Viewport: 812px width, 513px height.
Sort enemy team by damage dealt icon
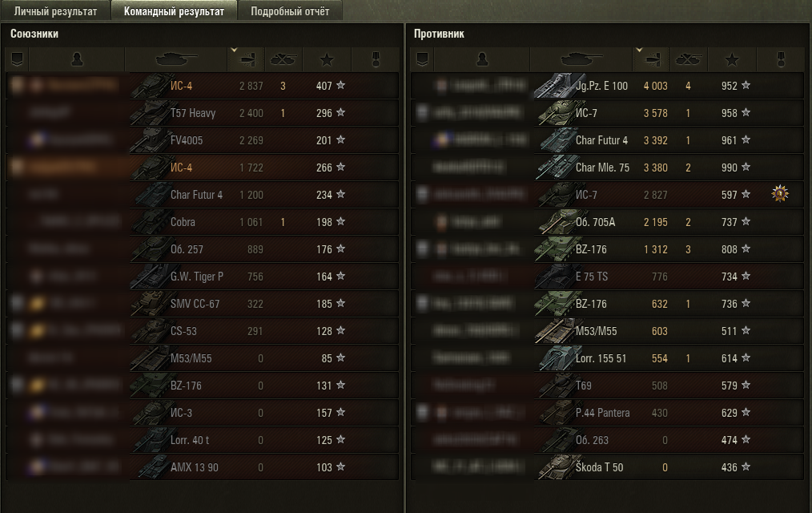pos(652,59)
